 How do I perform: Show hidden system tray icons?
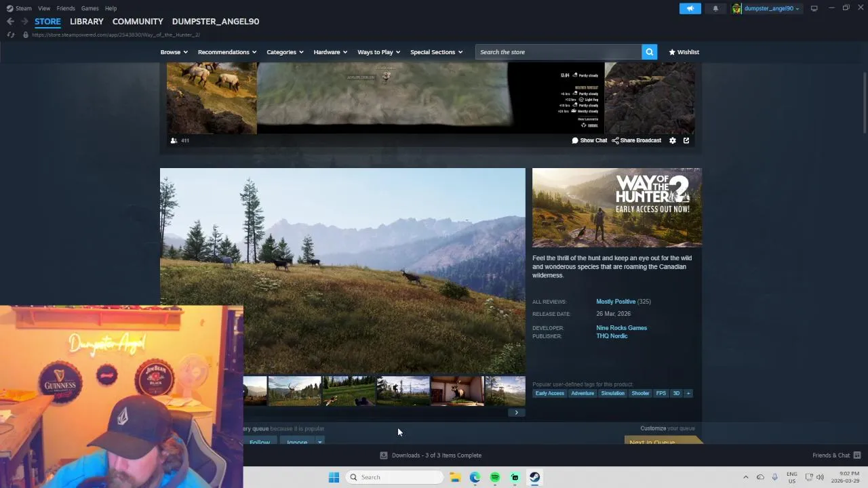click(x=746, y=477)
